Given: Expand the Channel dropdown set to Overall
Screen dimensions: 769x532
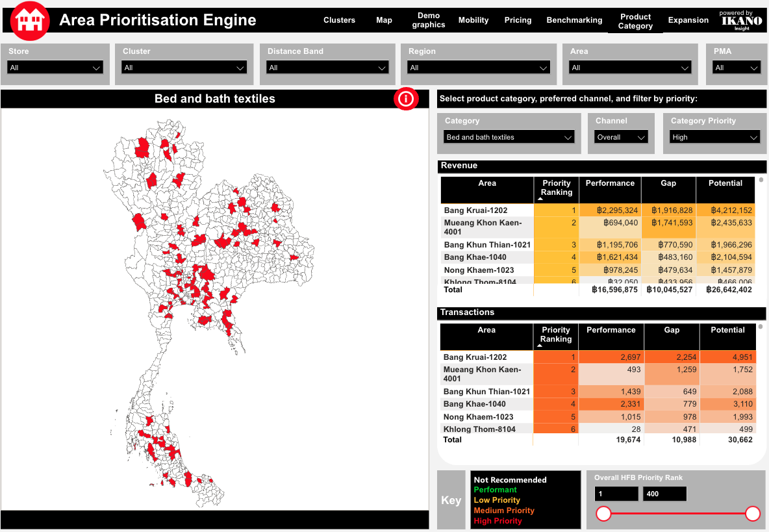Looking at the screenshot, I should click(621, 137).
